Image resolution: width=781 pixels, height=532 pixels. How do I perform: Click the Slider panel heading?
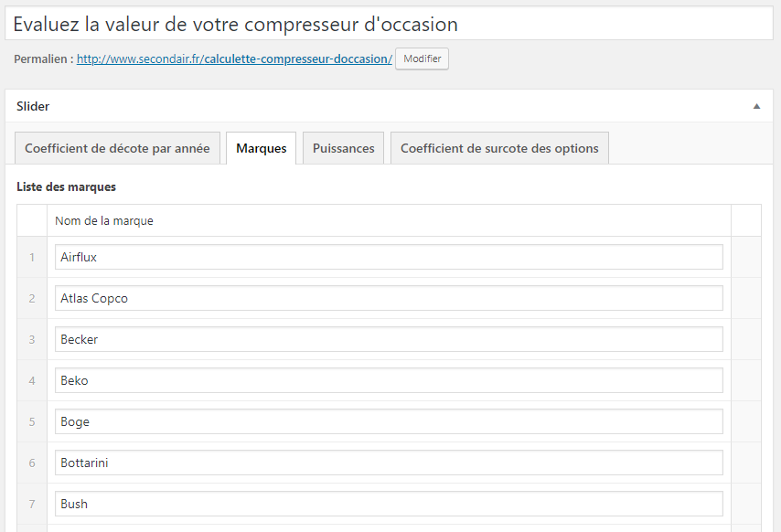tap(33, 106)
